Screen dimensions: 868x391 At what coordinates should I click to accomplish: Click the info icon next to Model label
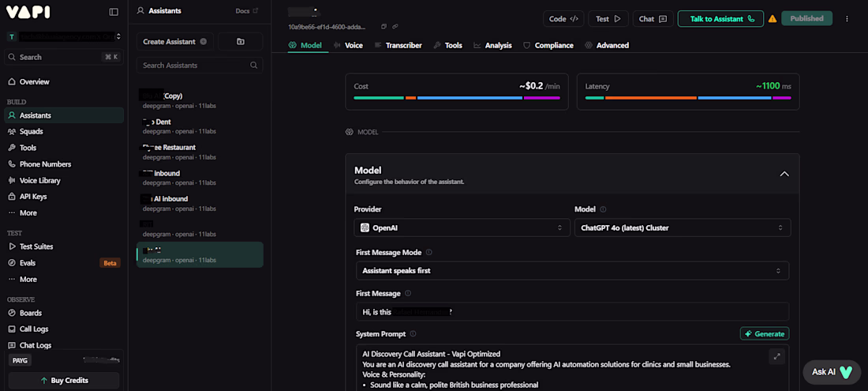pos(603,209)
